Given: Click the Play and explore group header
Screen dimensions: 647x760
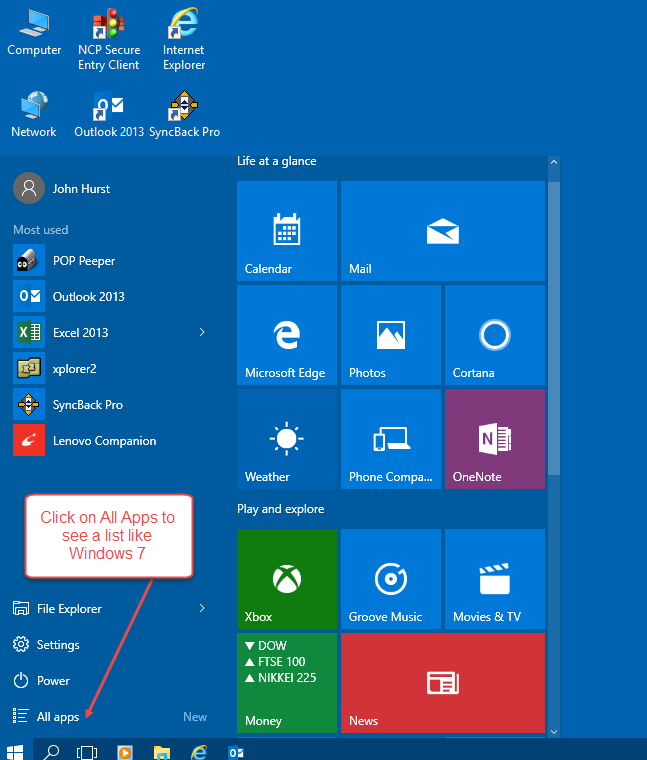Looking at the screenshot, I should tap(281, 509).
